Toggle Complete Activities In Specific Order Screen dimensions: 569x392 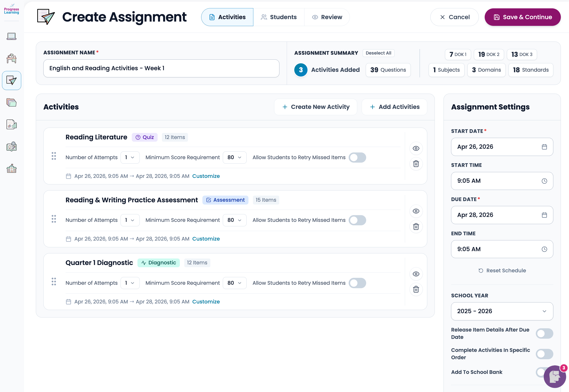[x=544, y=354]
